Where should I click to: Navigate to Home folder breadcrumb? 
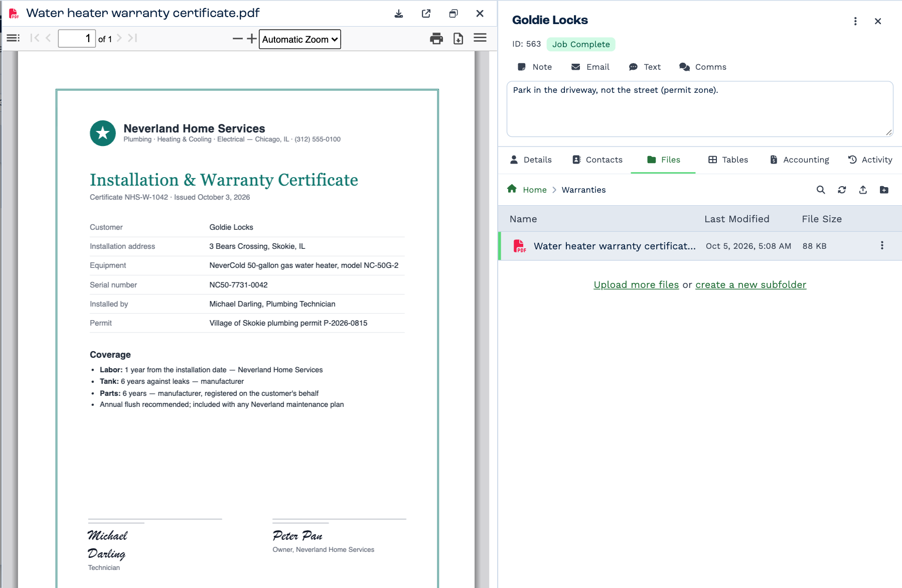click(527, 190)
